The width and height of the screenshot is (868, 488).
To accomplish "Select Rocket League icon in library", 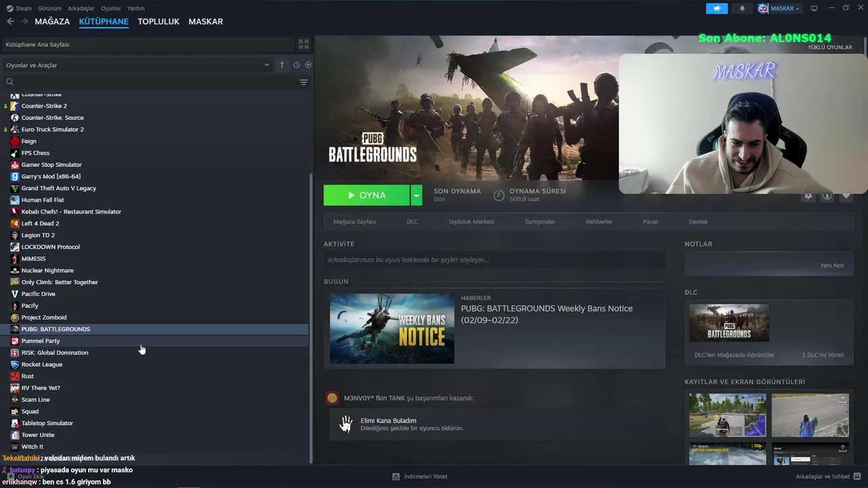I will click(15, 364).
